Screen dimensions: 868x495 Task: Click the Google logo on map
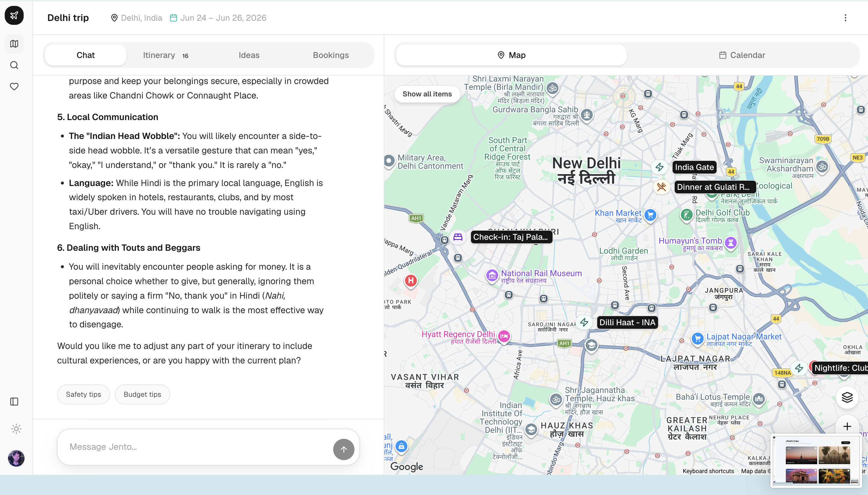pyautogui.click(x=407, y=466)
